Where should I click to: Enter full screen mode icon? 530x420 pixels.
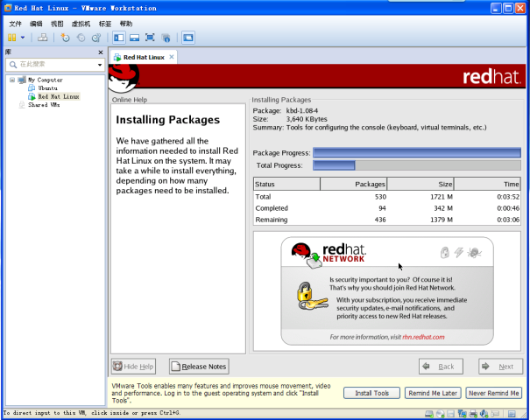click(150, 38)
